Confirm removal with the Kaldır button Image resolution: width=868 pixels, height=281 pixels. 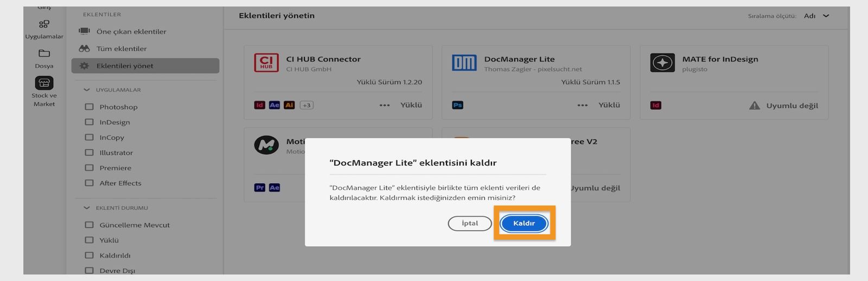click(x=524, y=223)
